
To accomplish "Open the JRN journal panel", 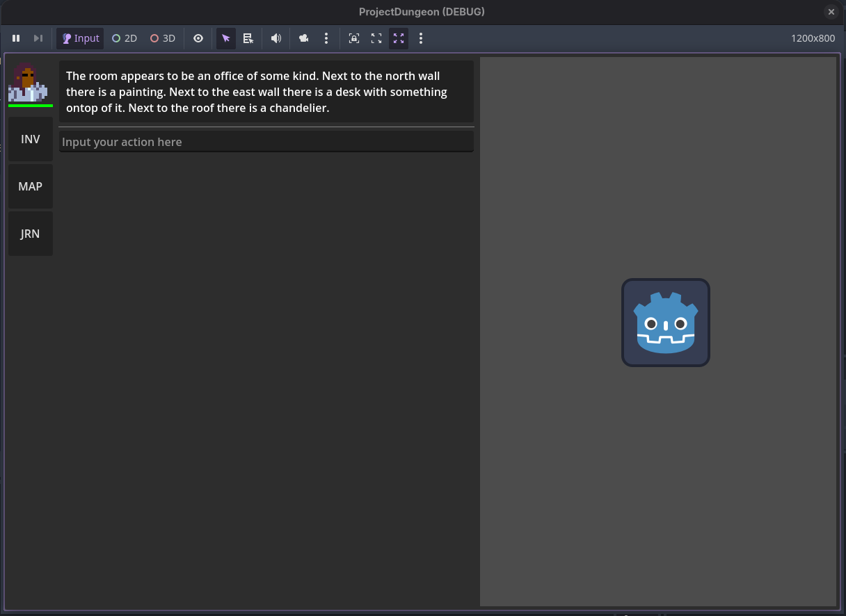I will (30, 234).
